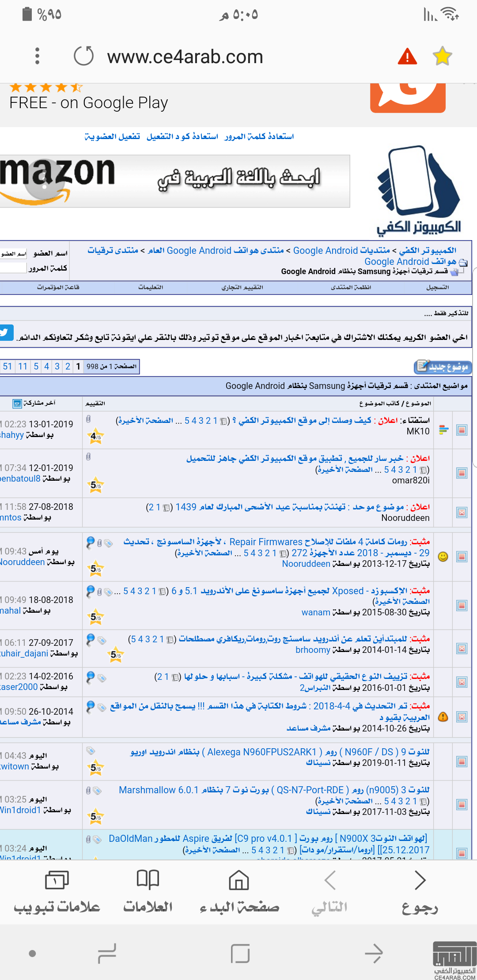Image resolution: width=477 pixels, height=980 pixels.
Task: Open last page of الإكسبوزد thread
Action: [401, 602]
